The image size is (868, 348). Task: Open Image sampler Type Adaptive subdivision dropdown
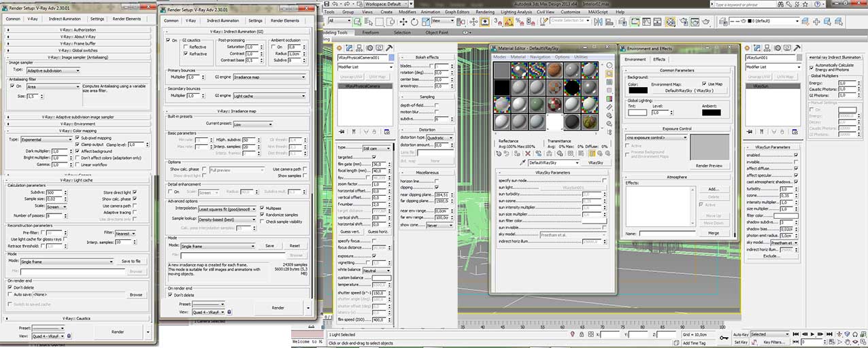tap(53, 71)
